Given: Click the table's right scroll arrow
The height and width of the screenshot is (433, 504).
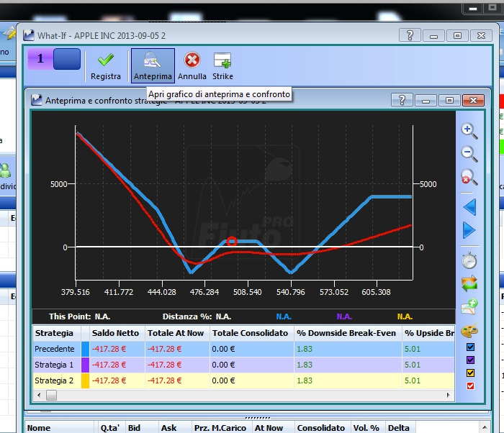Looking at the screenshot, I should point(448,395).
